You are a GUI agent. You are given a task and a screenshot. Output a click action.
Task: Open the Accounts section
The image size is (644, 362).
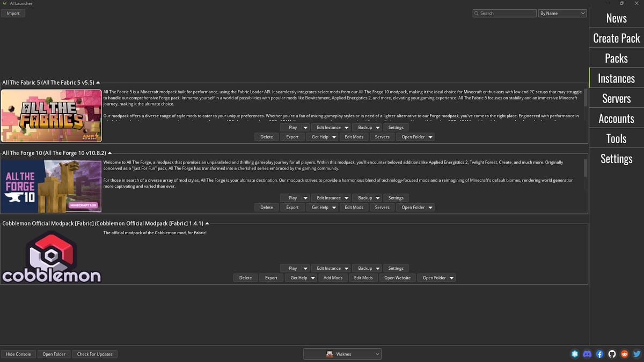616,118
